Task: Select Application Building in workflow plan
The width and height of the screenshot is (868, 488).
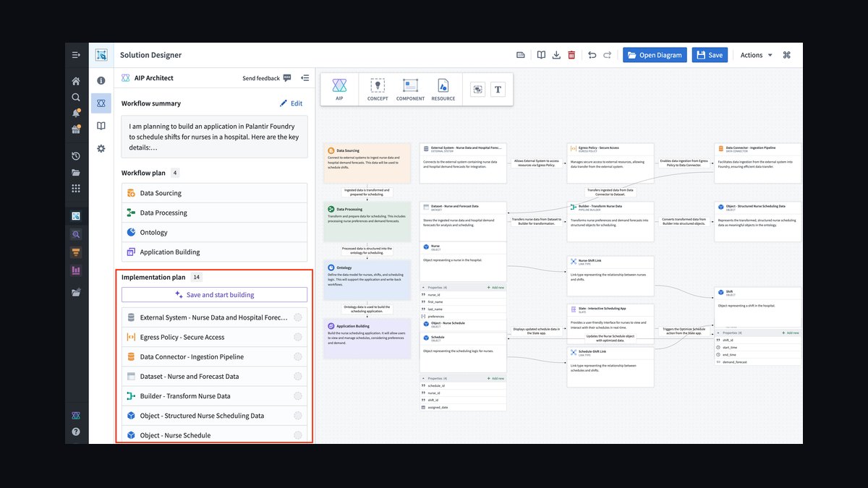Action: point(214,252)
